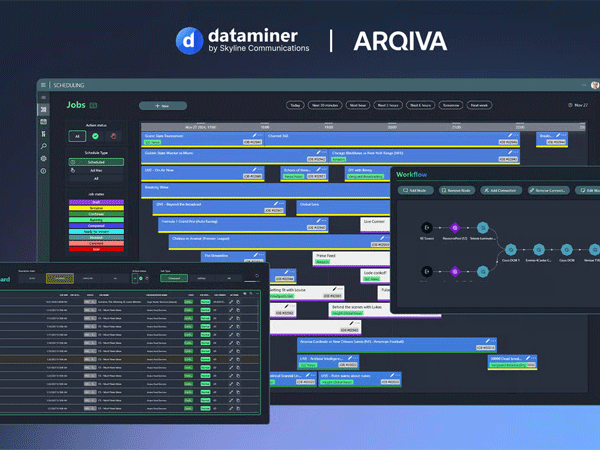Toggle the bright green Running job status filter
Image resolution: width=600 pixels, height=450 pixels.
point(96,220)
